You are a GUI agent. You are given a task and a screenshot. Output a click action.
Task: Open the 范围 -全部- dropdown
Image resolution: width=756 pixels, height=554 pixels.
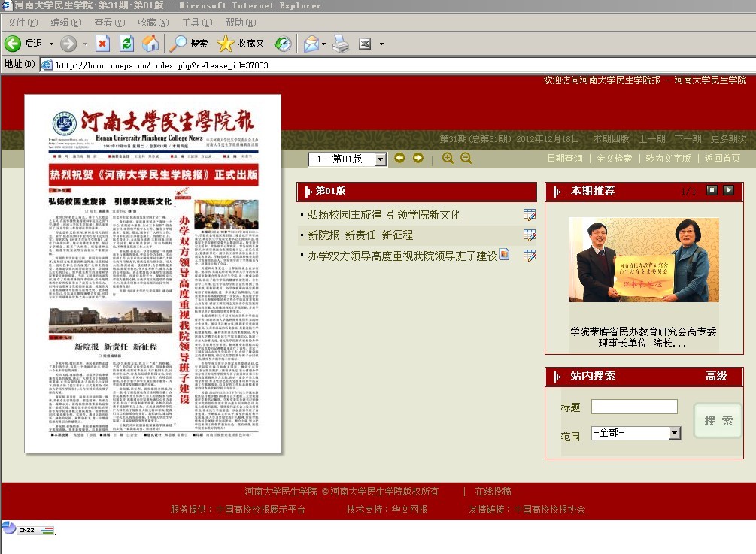[675, 433]
